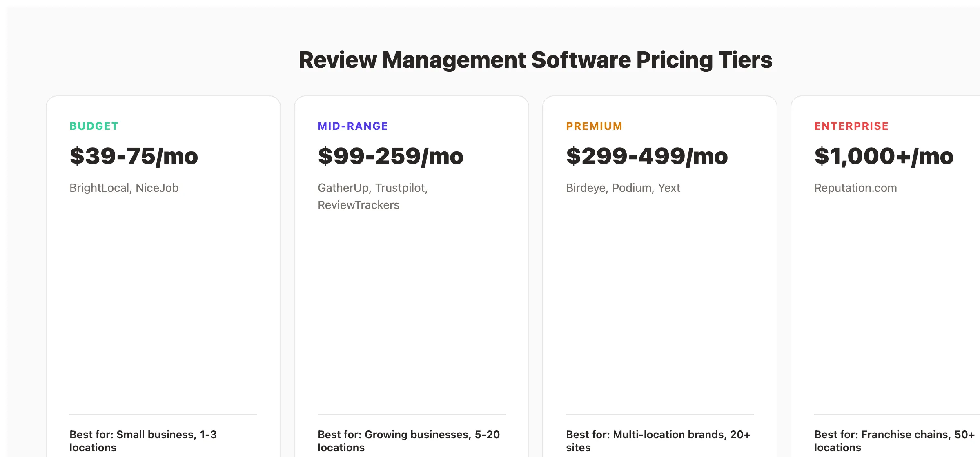Click the BrightLocal, NiceJob vendor text

point(124,188)
